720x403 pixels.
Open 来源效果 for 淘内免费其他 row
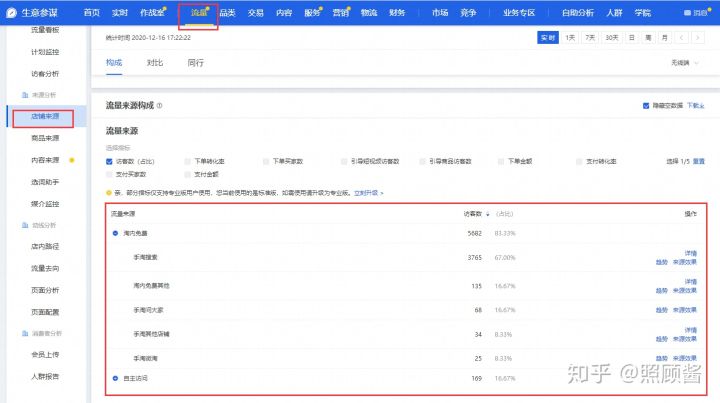click(685, 291)
